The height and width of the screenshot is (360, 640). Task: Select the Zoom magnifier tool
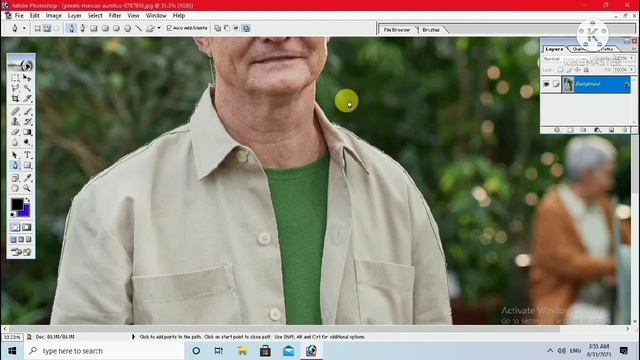27,188
